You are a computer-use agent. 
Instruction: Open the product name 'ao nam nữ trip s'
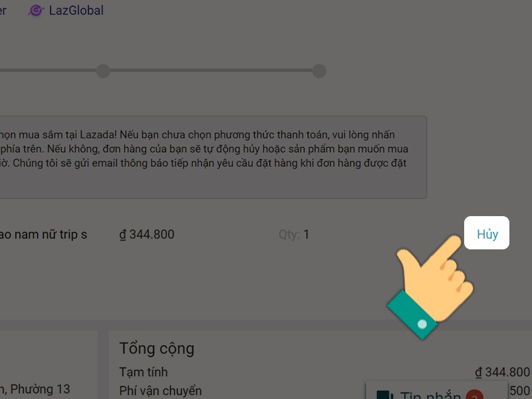pos(43,235)
